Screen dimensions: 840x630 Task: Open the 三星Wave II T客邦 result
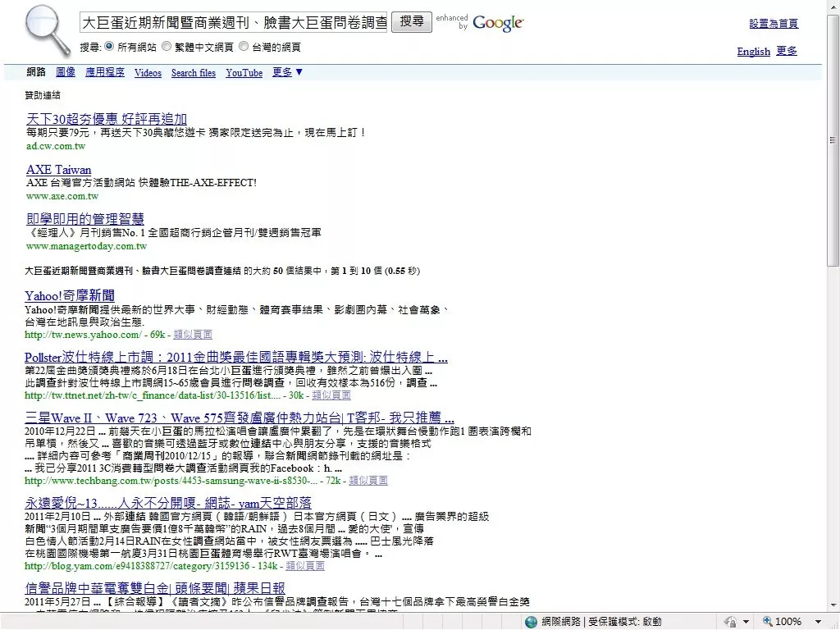pos(240,418)
